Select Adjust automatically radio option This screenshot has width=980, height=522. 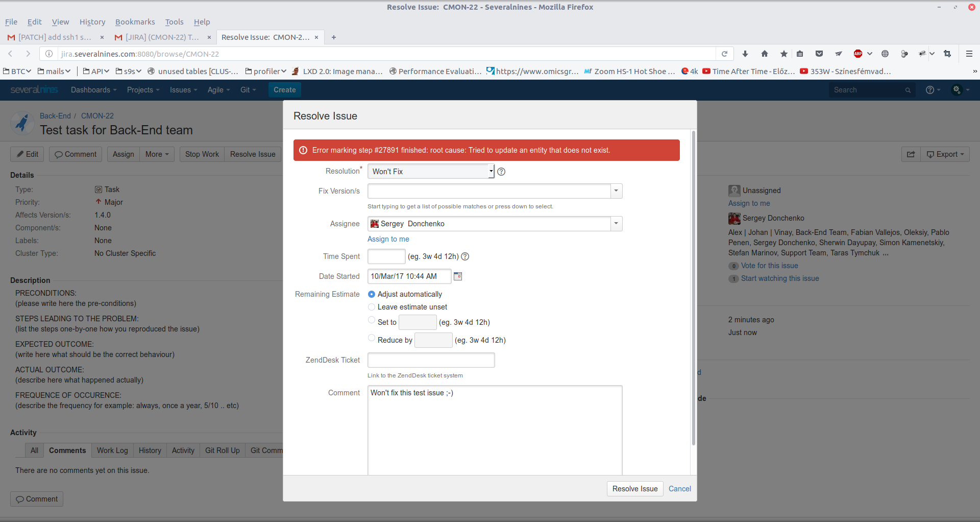372,294
